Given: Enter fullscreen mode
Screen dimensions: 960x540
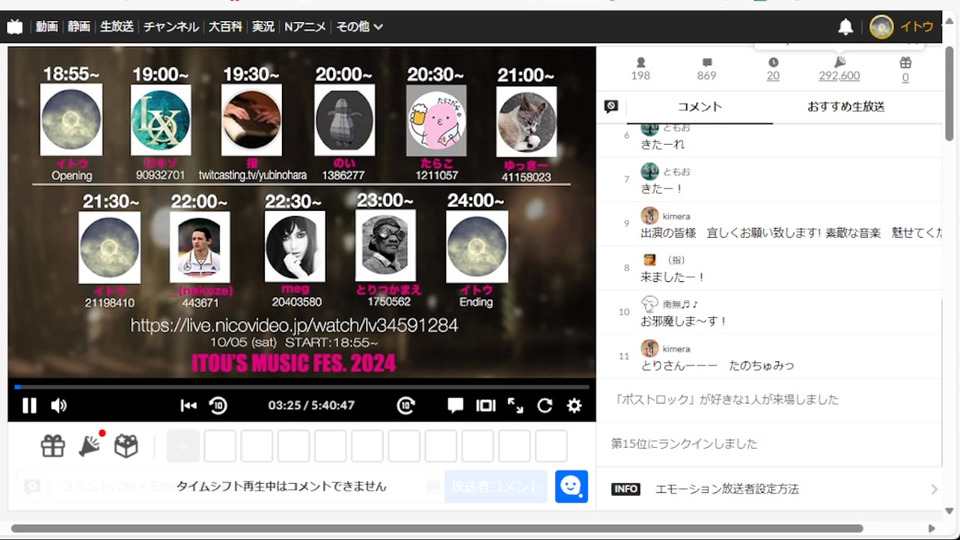Looking at the screenshot, I should [516, 405].
